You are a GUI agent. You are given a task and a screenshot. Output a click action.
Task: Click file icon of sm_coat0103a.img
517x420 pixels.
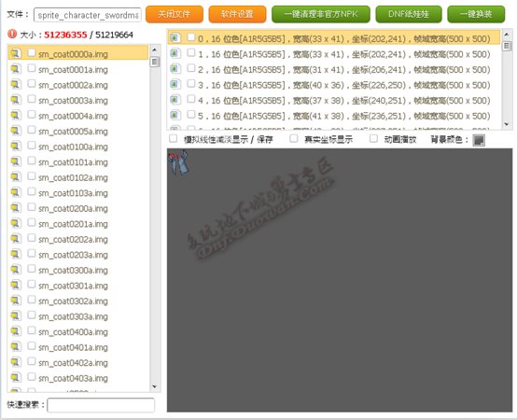tap(16, 192)
